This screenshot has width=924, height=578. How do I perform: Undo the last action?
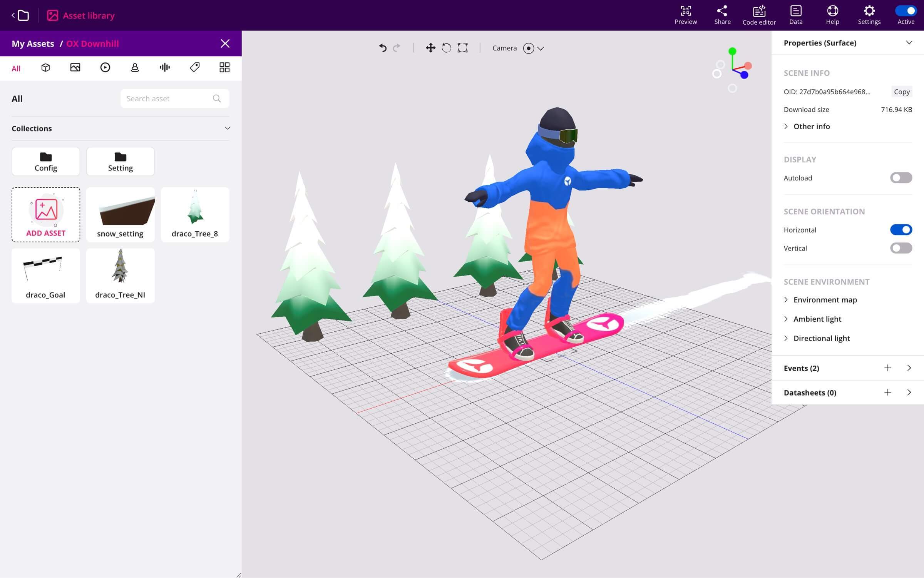point(382,48)
